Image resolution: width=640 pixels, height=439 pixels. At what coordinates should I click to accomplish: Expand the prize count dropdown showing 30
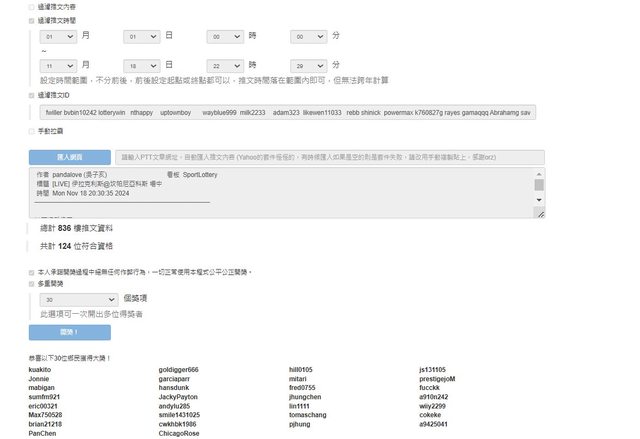coord(79,299)
